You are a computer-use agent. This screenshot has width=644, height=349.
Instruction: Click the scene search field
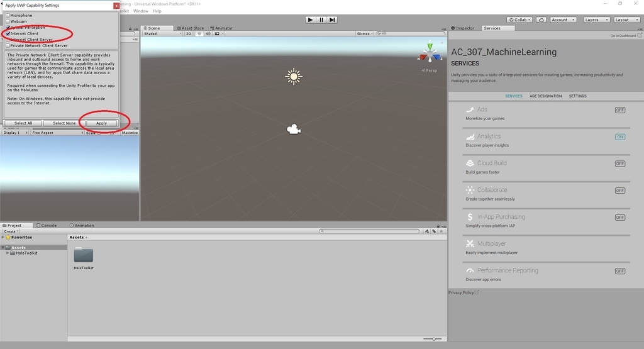pyautogui.click(x=410, y=34)
